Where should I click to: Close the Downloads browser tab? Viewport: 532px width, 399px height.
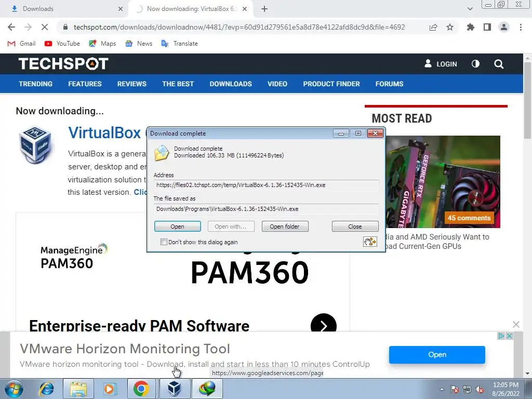tap(121, 9)
